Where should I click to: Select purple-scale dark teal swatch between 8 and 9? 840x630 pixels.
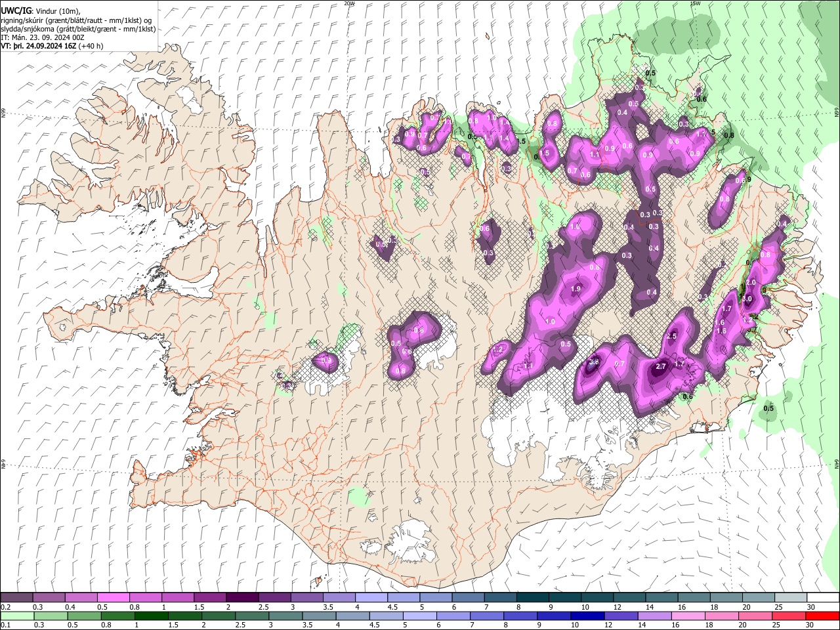point(532,598)
